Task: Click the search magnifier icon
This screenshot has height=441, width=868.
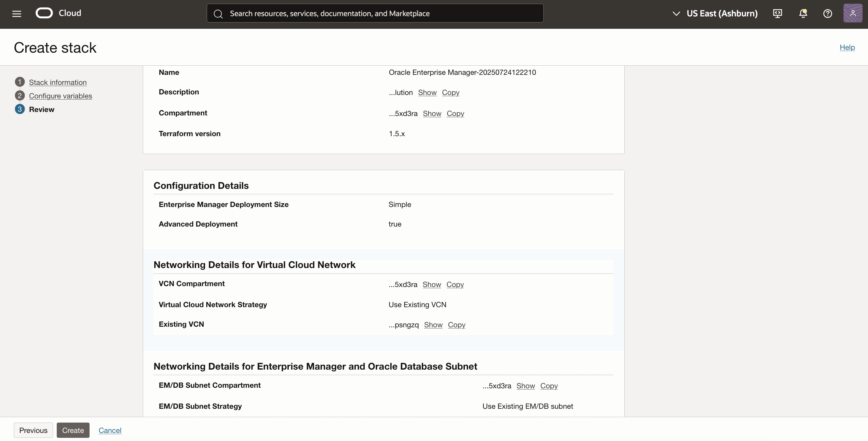Action: [x=218, y=14]
